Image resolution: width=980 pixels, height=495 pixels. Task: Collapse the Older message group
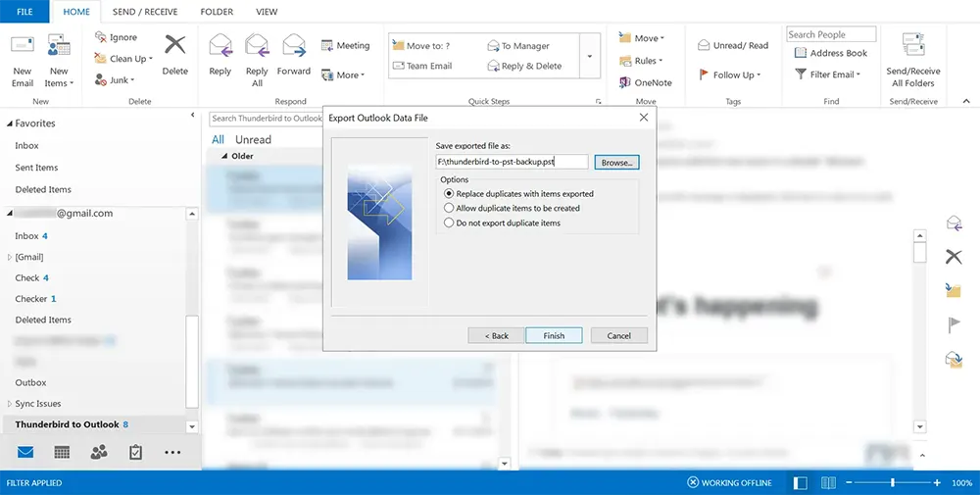point(224,156)
